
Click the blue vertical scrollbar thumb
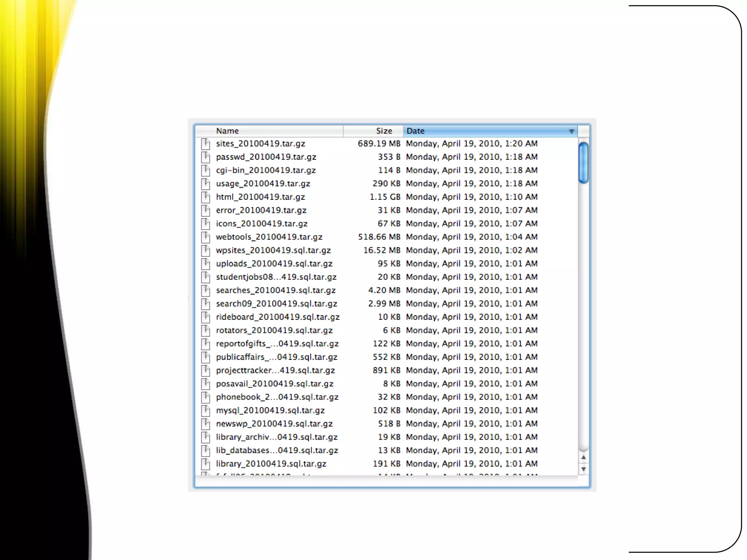point(583,163)
